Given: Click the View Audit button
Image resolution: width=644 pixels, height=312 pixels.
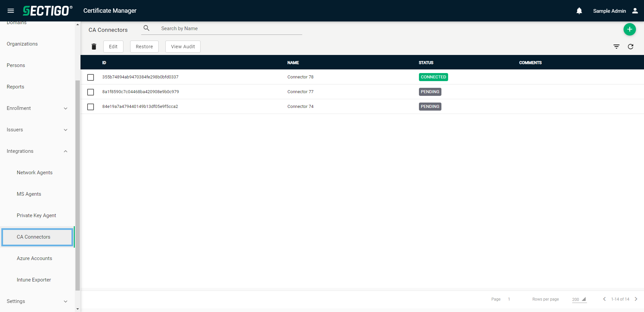Looking at the screenshot, I should [183, 47].
